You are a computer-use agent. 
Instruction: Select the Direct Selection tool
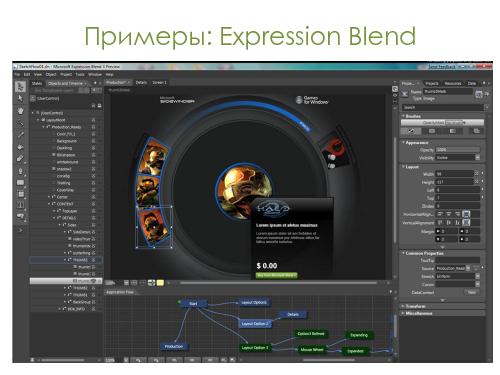click(x=21, y=98)
